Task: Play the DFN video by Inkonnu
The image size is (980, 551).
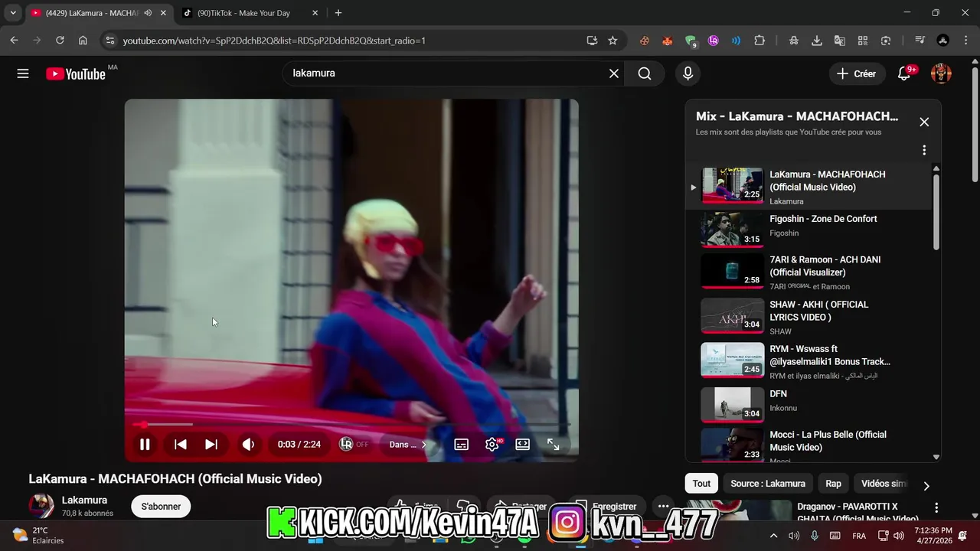Action: click(808, 404)
